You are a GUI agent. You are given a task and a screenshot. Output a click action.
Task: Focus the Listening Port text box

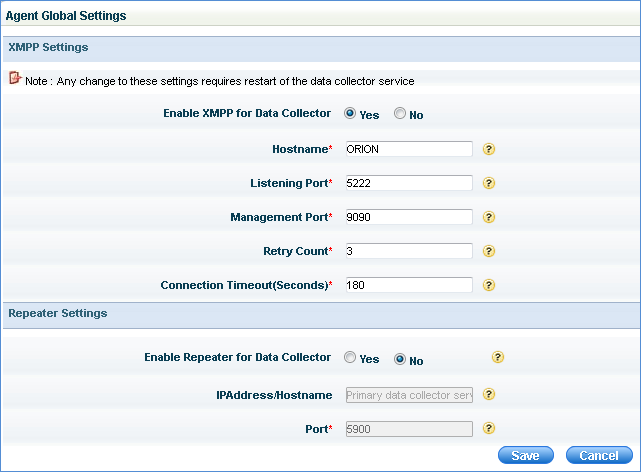(x=407, y=183)
